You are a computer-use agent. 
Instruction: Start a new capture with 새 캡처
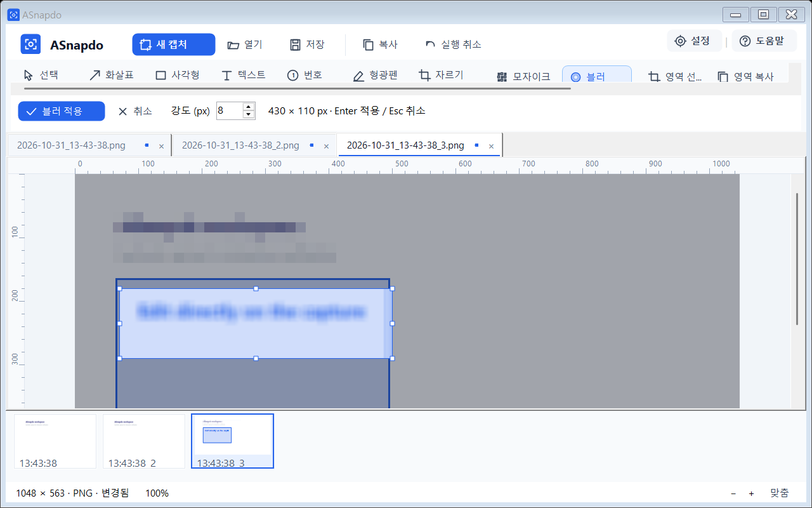pos(173,44)
